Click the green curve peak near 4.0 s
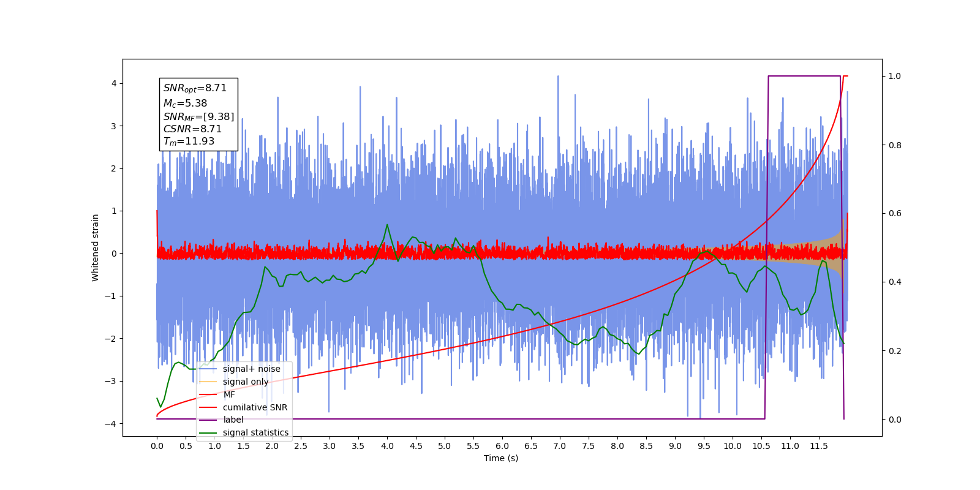The width and height of the screenshot is (980, 490). 387,225
